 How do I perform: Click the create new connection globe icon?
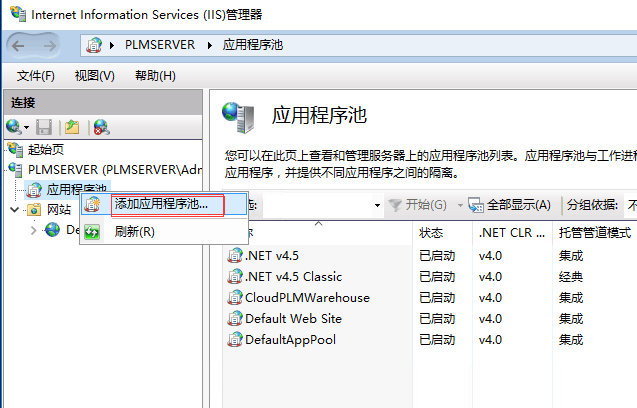14,127
